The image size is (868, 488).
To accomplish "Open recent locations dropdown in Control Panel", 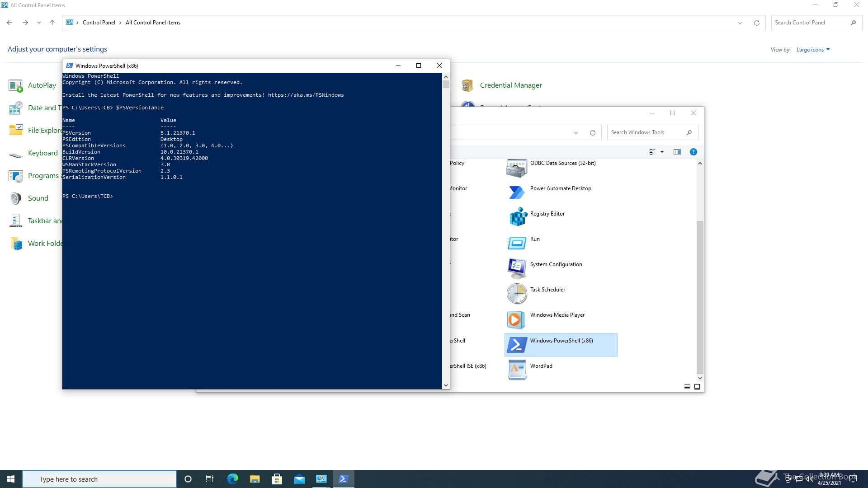I will click(39, 23).
